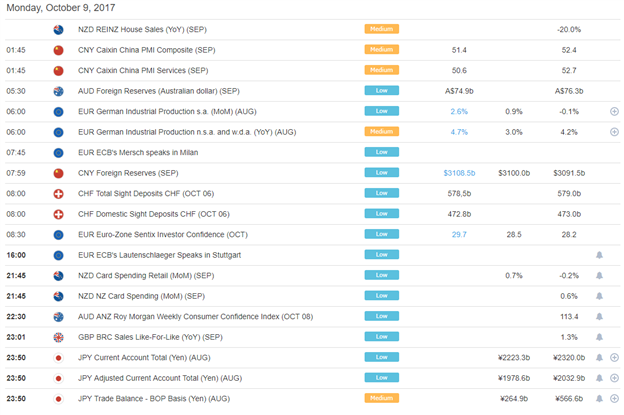This screenshot has height=415, width=624.
Task: Click the EU flag beside Sentix Investor Confidence
Action: [58, 235]
